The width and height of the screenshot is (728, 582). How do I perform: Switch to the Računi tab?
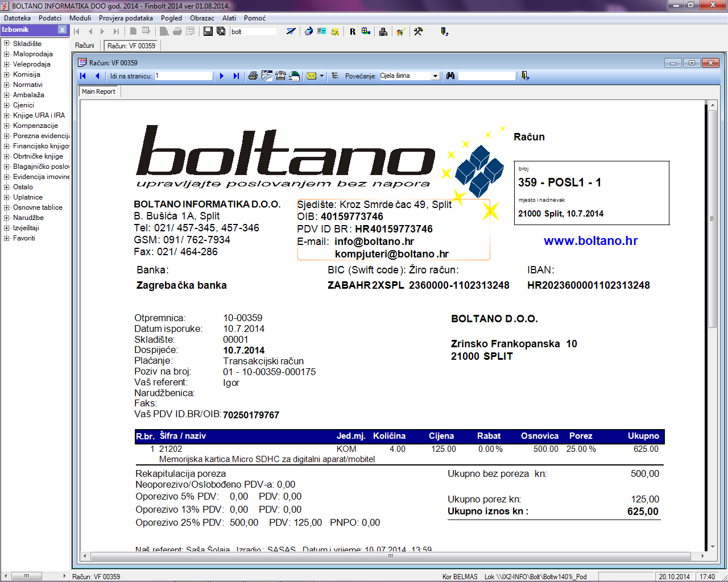tap(85, 45)
